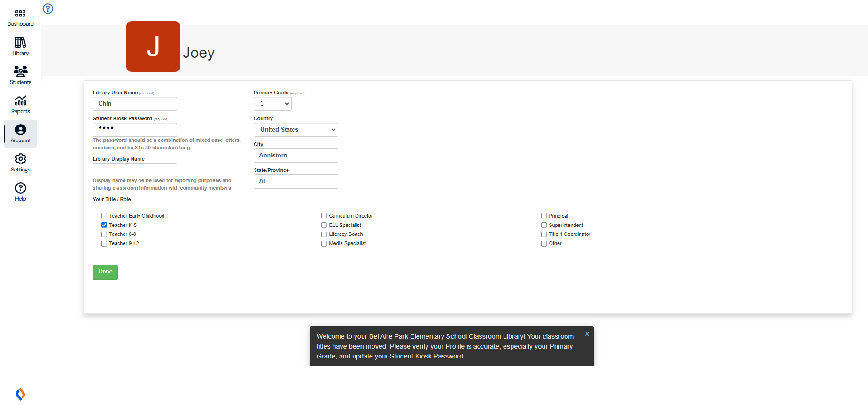Click the logo icon at sidebar bottom

coord(20,394)
